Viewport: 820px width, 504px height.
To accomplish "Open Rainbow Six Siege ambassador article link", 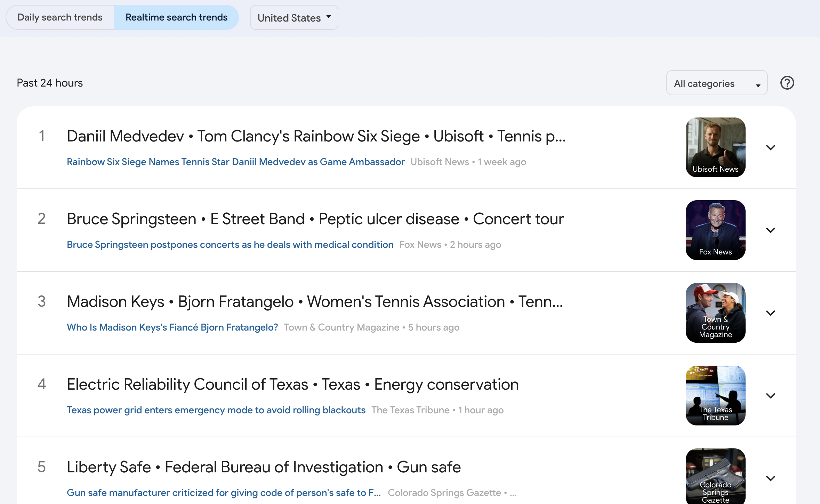I will click(235, 162).
